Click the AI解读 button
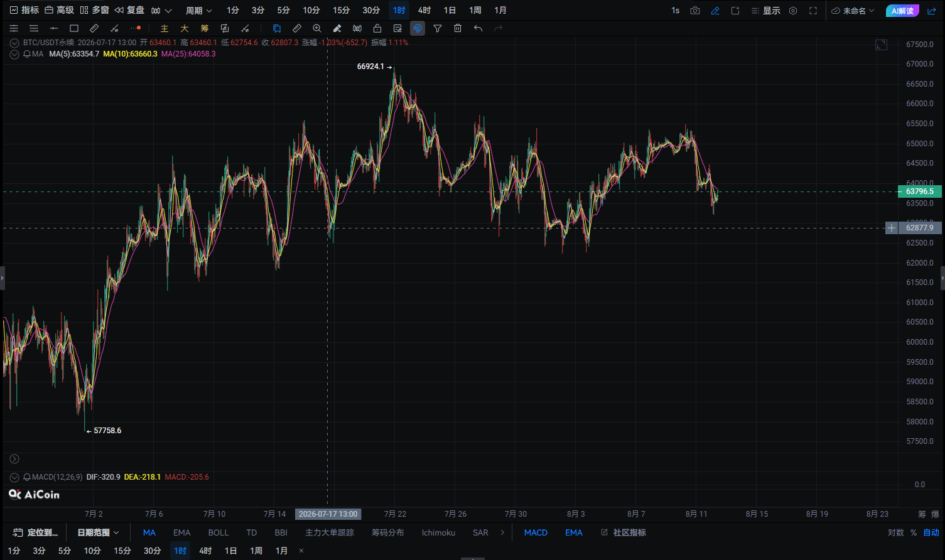Image resolution: width=945 pixels, height=560 pixels. pyautogui.click(x=902, y=11)
